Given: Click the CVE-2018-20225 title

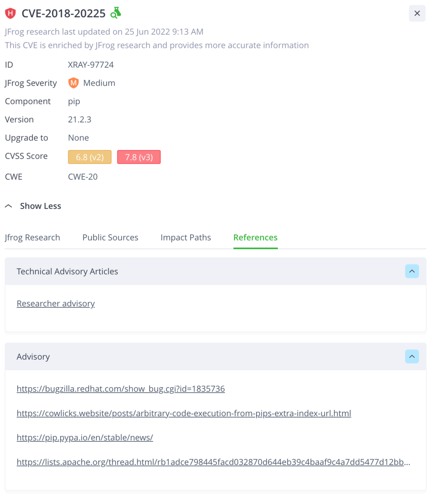Looking at the screenshot, I should [63, 13].
